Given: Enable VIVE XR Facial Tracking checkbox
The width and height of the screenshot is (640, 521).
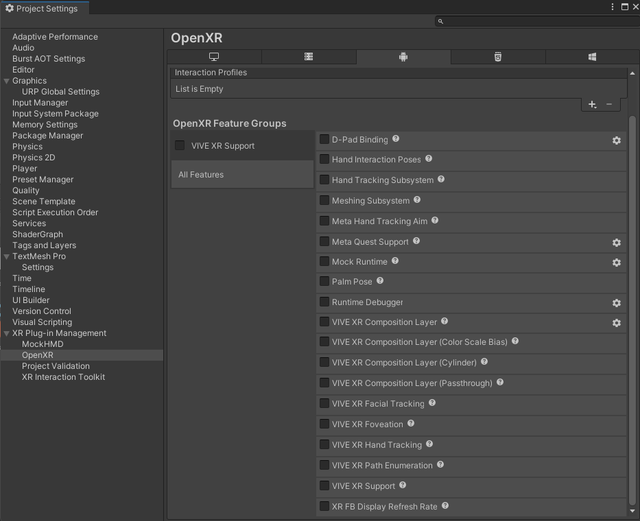Looking at the screenshot, I should pos(324,403).
